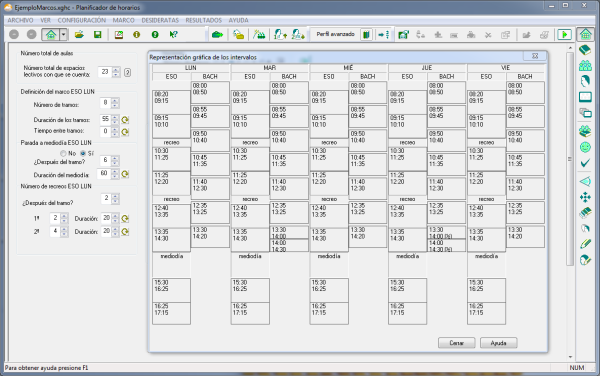This screenshot has height=376, width=600.
Task: Click the home icon in toolbar
Action: click(x=51, y=34)
